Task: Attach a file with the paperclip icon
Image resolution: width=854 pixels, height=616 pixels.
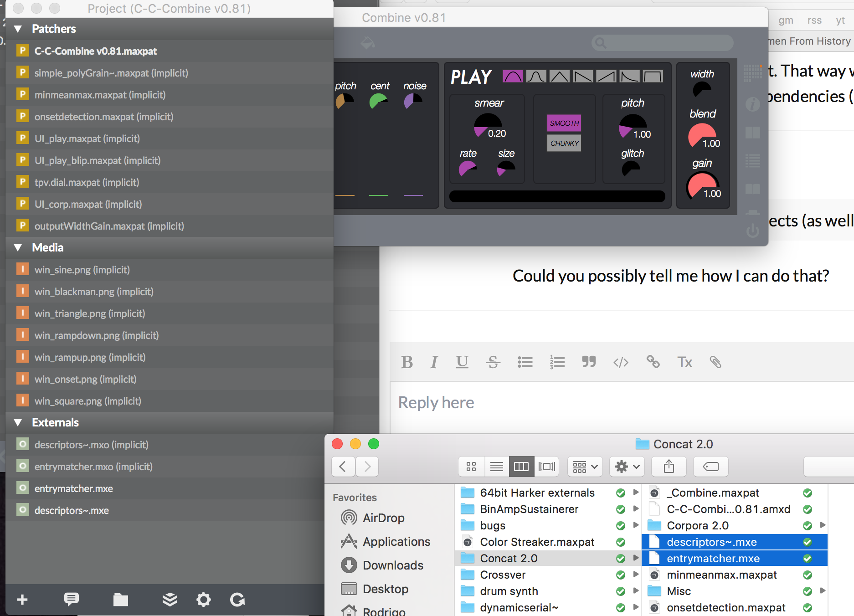Action: 715,362
